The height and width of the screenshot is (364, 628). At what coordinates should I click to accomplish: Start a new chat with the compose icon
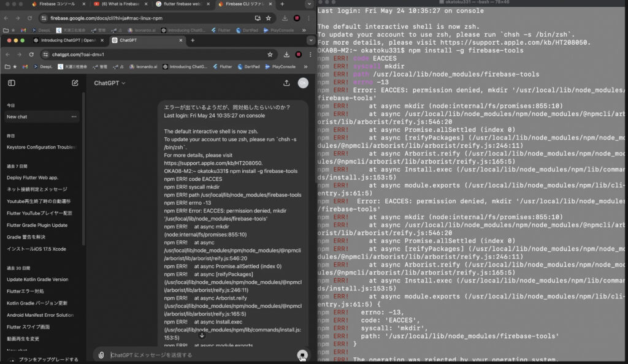(75, 83)
